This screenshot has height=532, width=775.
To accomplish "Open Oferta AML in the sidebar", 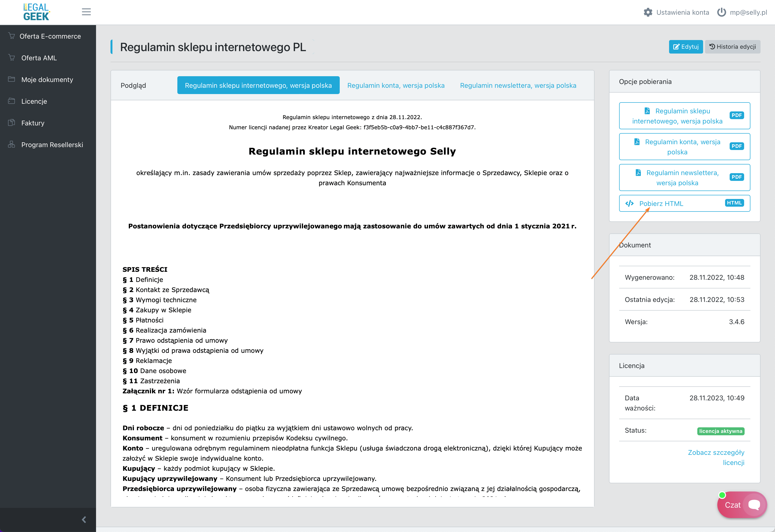I will 39,58.
